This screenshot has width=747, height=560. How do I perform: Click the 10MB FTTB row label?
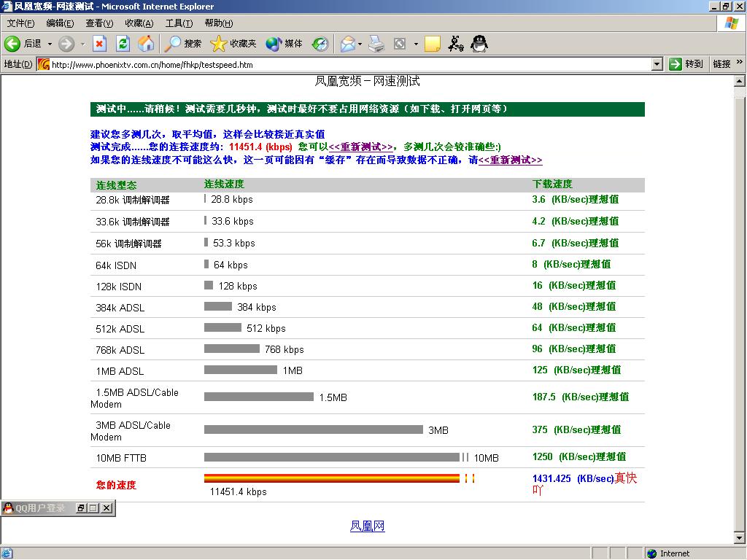[x=121, y=458]
